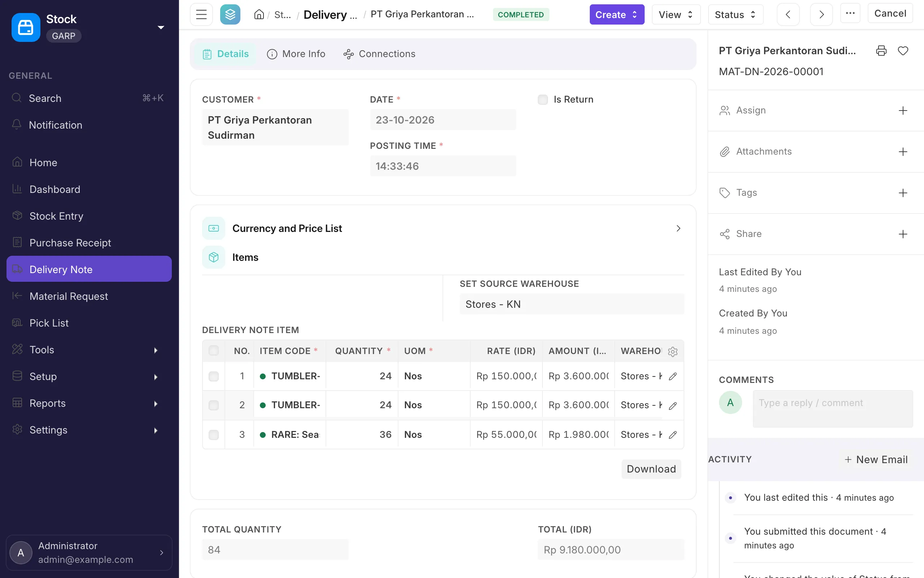Viewport: 924px width, 578px height.
Task: Switch to the Connections tab
Action: (379, 54)
